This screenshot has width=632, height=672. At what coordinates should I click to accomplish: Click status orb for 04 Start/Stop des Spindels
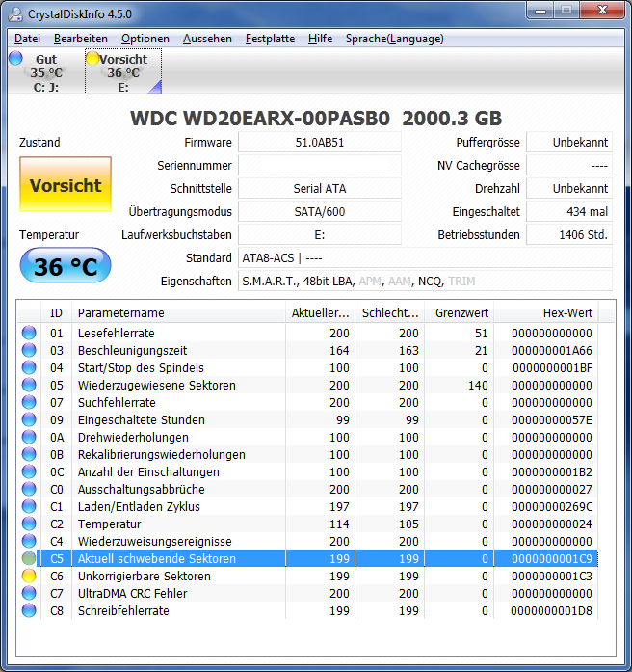click(x=29, y=367)
